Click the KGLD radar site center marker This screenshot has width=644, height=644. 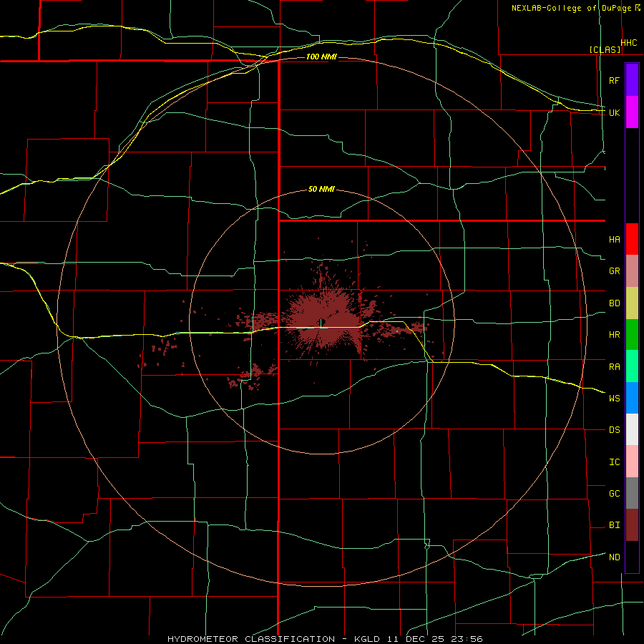tap(321, 321)
